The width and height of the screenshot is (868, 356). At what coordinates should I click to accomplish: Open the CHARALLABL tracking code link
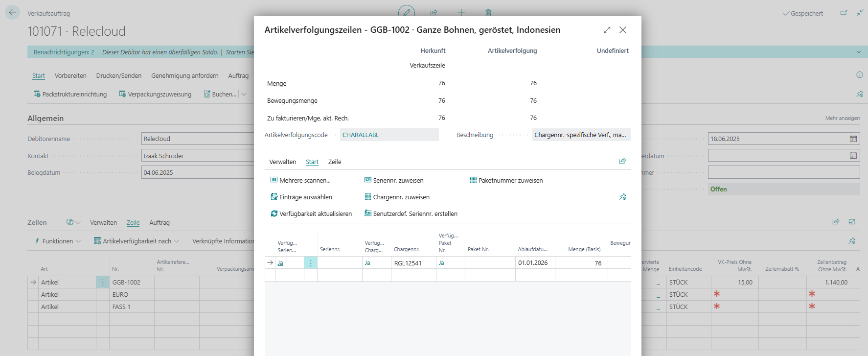coord(361,135)
